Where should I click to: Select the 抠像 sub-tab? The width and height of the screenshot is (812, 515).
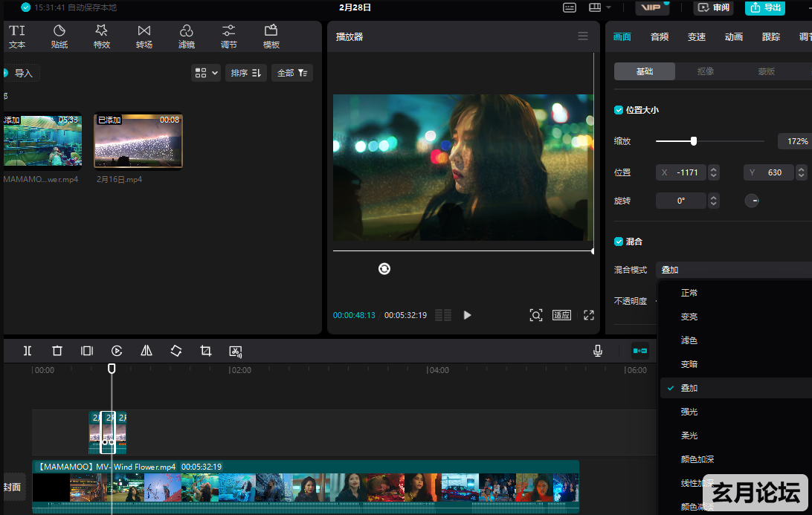point(706,71)
